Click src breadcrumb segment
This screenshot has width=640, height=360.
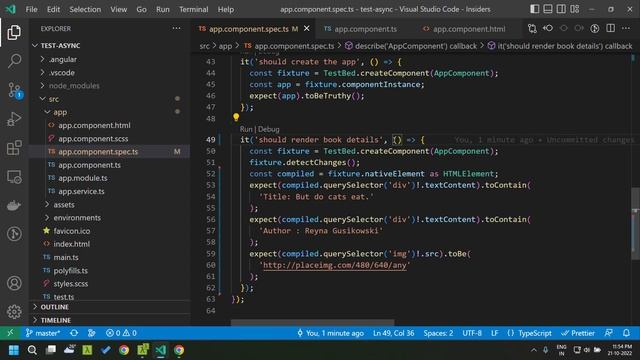[x=204, y=46]
